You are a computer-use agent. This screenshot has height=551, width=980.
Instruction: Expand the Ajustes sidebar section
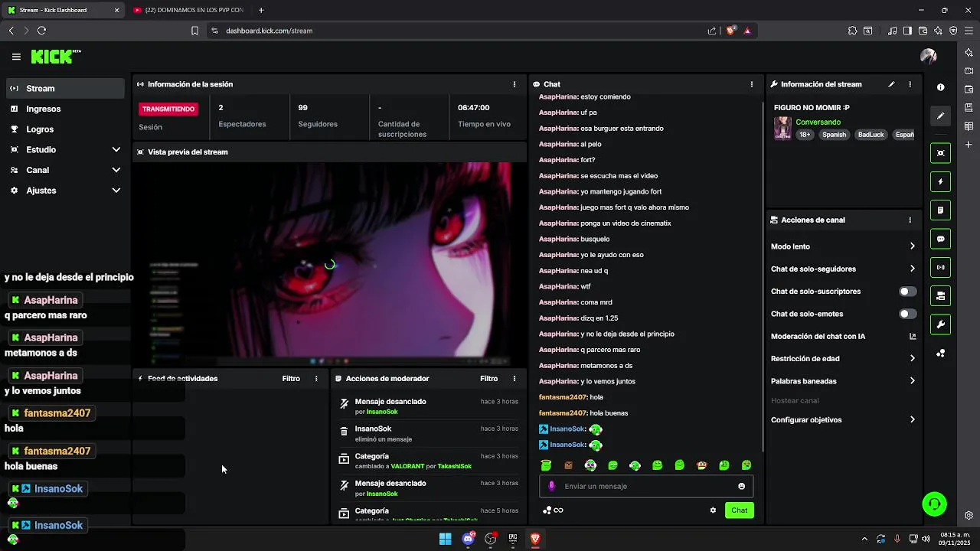[65, 191]
